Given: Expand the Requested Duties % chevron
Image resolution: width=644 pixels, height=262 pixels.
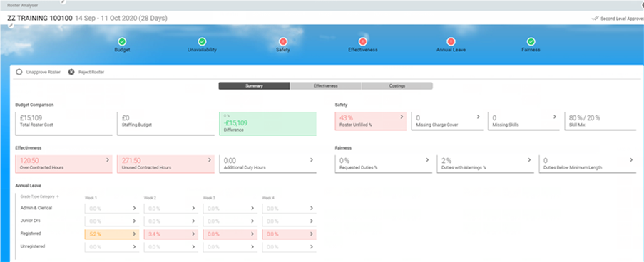Looking at the screenshot, I should coord(427,160).
